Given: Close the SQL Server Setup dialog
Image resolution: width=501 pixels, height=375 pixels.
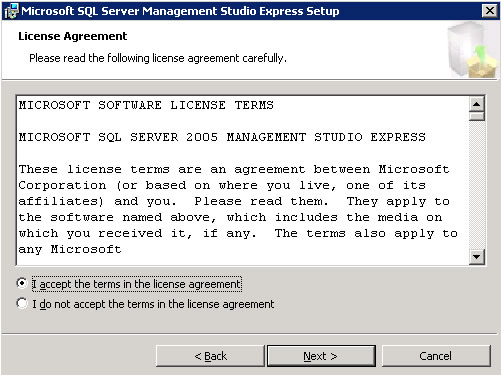Looking at the screenshot, I should [x=489, y=11].
